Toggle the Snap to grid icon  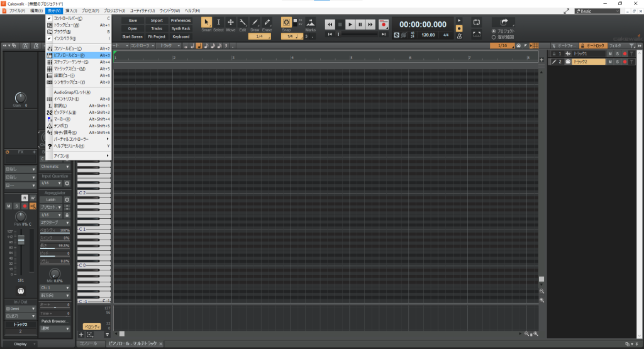click(x=286, y=22)
